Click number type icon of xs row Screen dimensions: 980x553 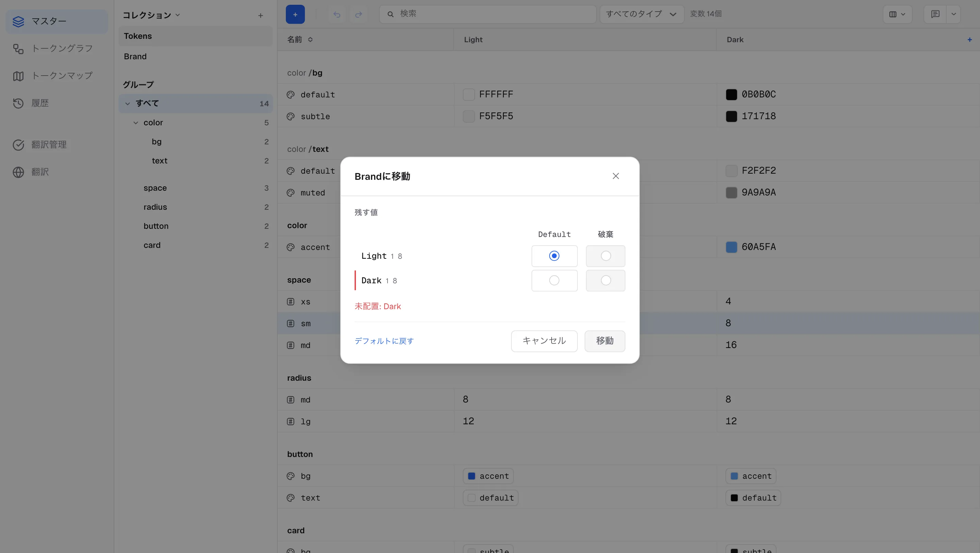[291, 302]
